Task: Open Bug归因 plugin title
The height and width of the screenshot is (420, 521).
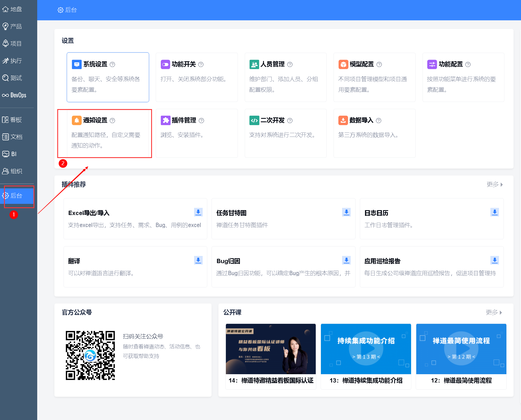Action: [228, 261]
